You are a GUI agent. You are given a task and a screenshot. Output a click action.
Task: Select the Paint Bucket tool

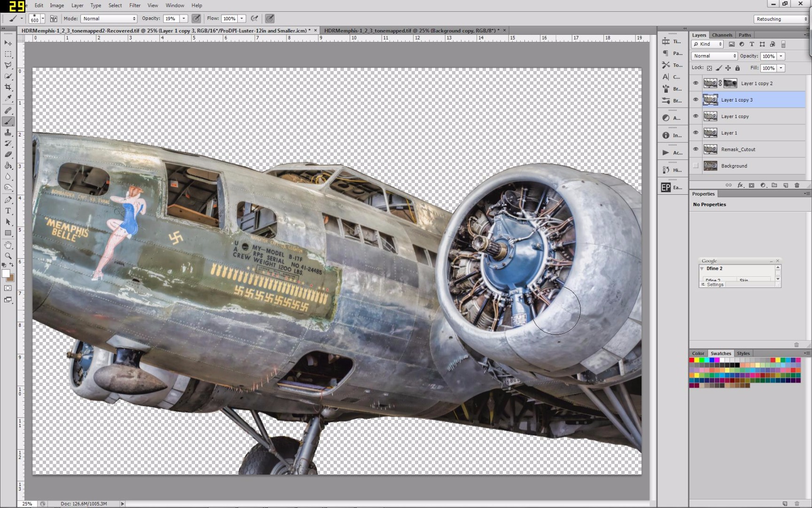pos(8,166)
